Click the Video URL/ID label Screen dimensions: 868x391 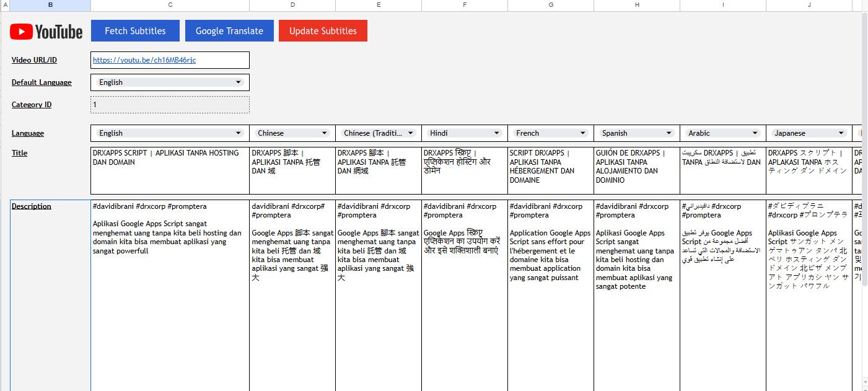coord(34,60)
